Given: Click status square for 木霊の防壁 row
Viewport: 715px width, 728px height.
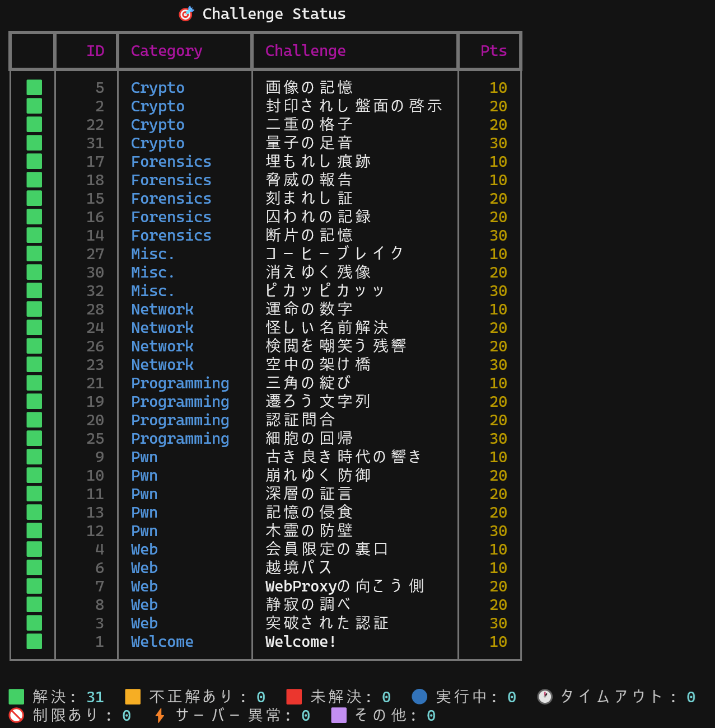Looking at the screenshot, I should pos(34,530).
